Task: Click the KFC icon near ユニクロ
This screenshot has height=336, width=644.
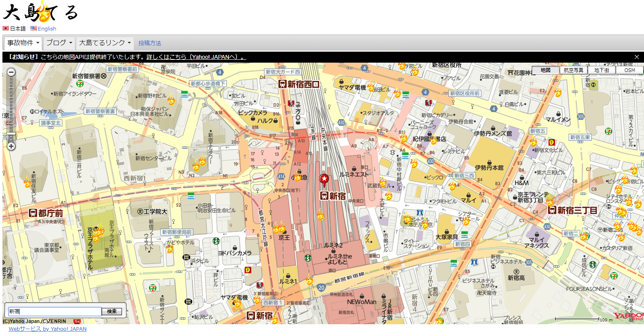Action: (291, 104)
